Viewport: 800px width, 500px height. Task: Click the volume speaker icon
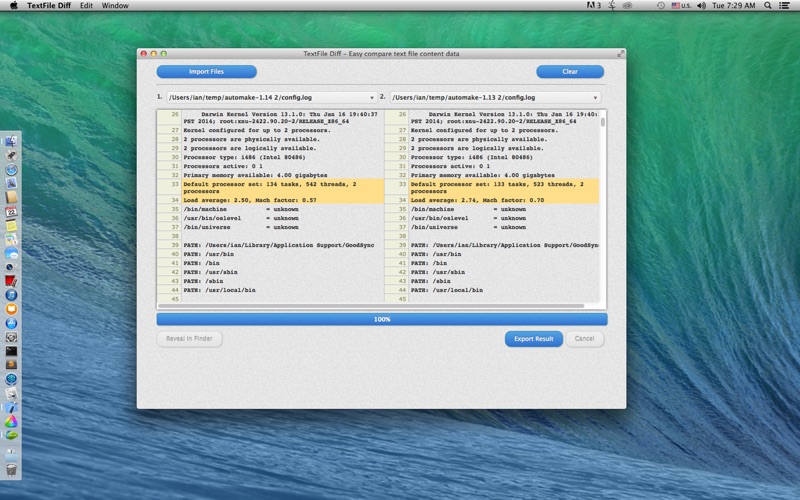[702, 6]
